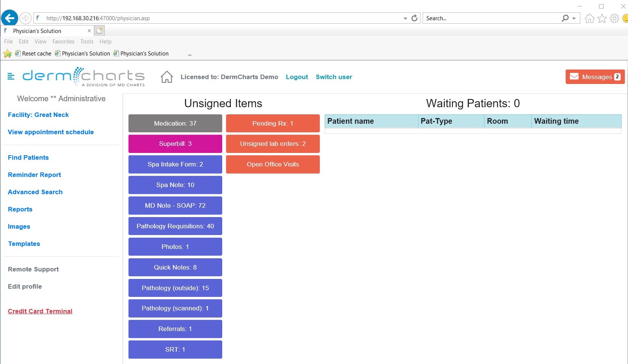Open a new tab with the new tab icon
628x364 pixels.
(x=99, y=30)
